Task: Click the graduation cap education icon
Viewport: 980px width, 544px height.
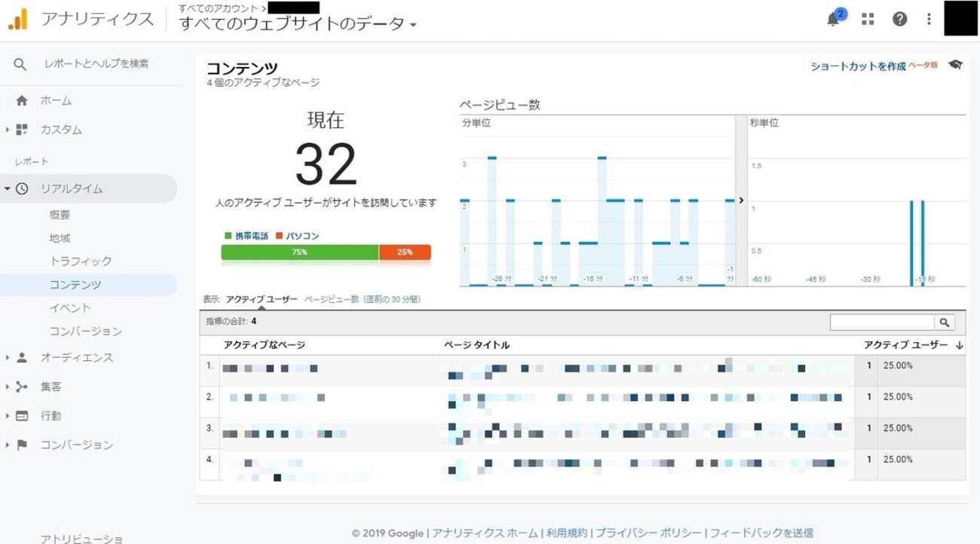Action: (956, 66)
